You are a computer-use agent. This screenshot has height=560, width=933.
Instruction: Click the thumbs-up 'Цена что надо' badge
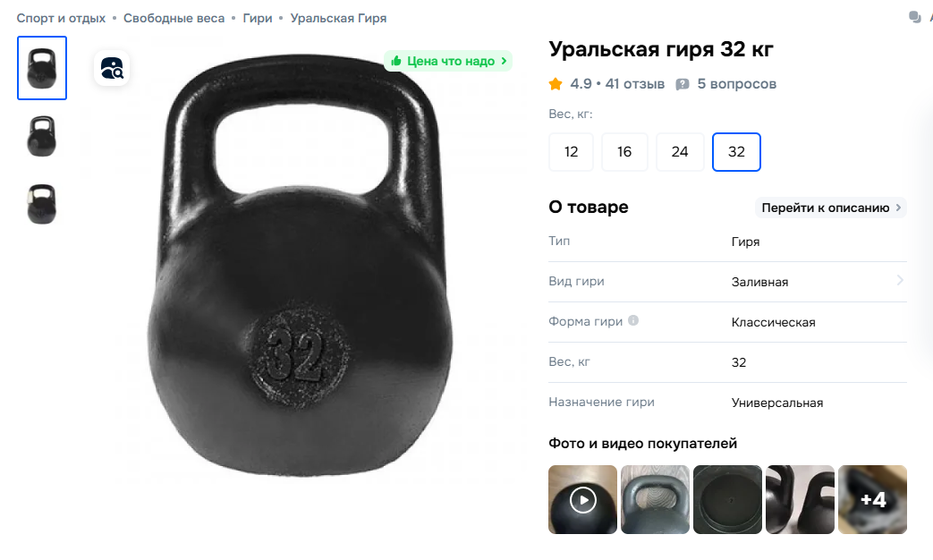tap(448, 61)
